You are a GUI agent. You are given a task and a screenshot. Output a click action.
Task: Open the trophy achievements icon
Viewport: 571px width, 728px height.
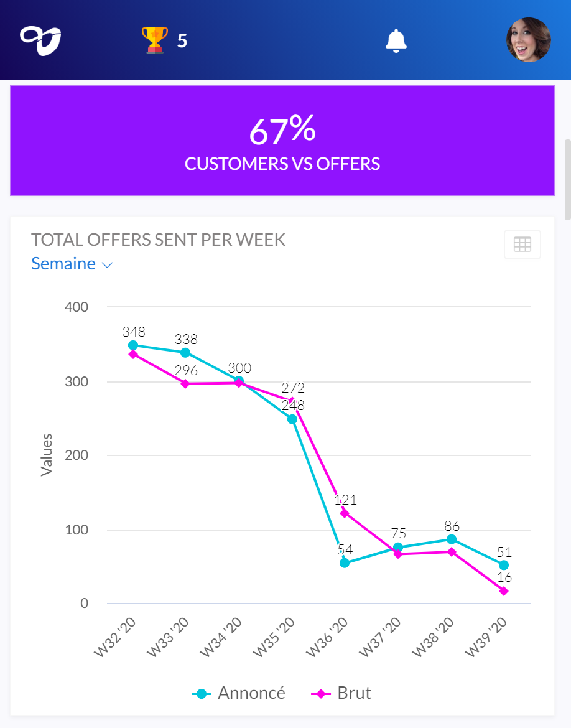(154, 40)
